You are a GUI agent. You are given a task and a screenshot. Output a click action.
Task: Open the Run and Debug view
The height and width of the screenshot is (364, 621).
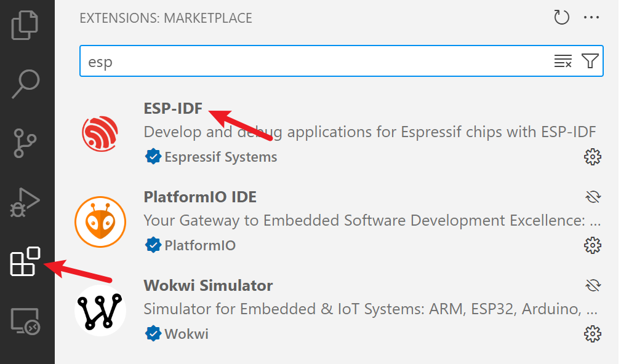25,202
